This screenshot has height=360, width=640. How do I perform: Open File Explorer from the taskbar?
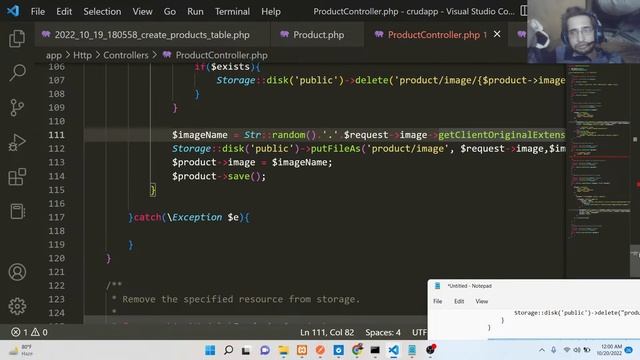283,350
